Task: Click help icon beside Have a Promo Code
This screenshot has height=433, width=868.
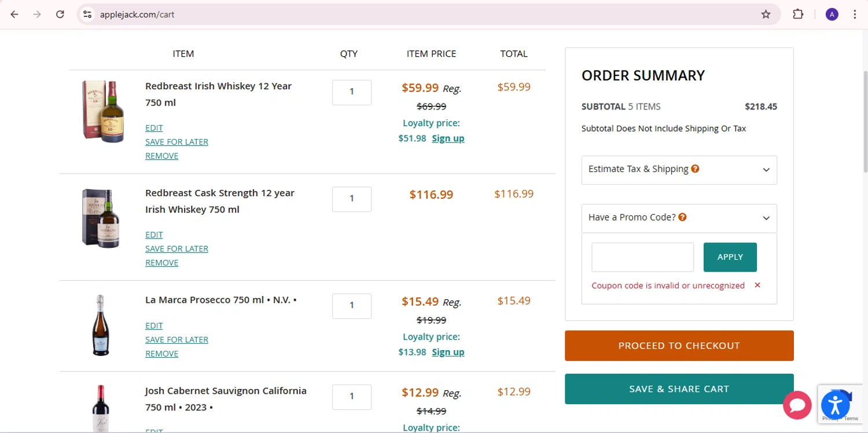Action: click(x=682, y=217)
